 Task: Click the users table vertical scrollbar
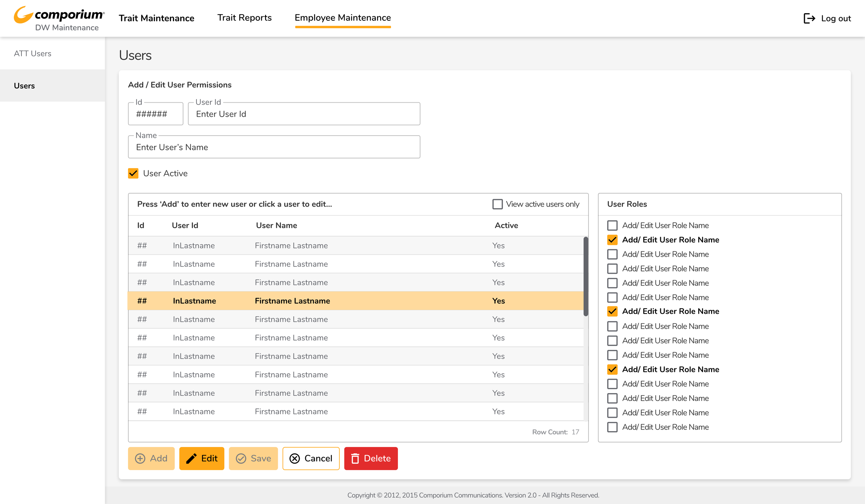point(585,277)
